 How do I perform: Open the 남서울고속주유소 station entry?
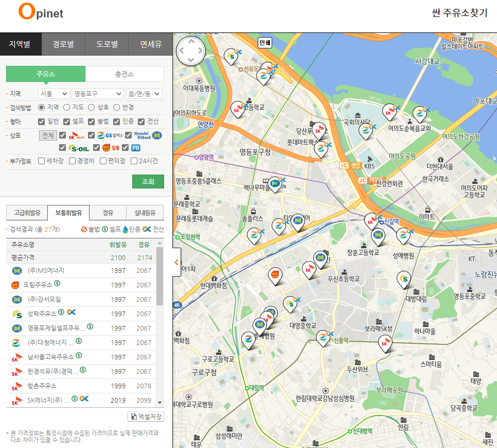point(50,357)
